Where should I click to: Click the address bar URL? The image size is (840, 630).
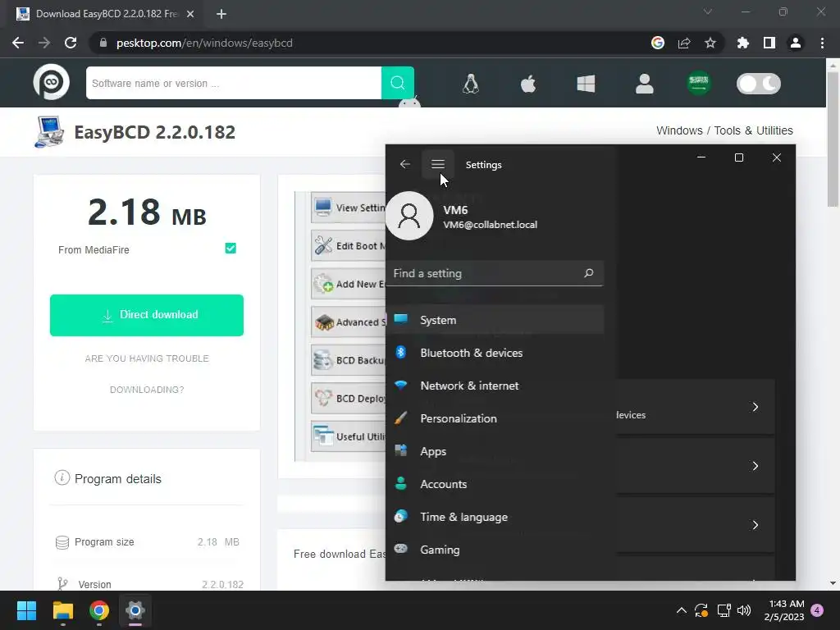pos(204,43)
